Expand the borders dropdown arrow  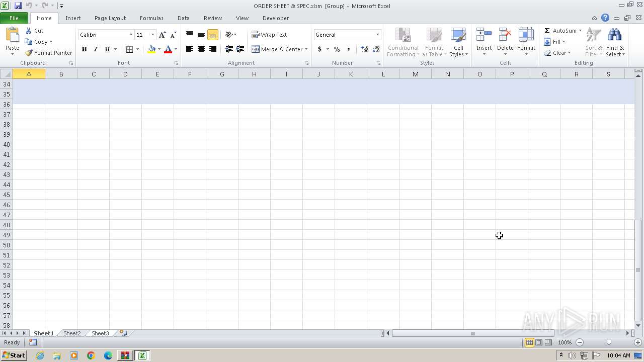click(137, 49)
